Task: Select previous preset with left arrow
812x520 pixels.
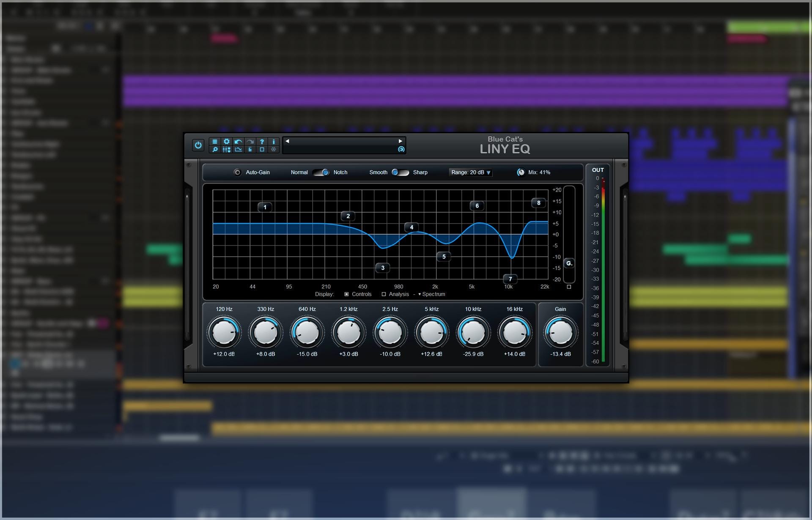Action: pyautogui.click(x=288, y=141)
